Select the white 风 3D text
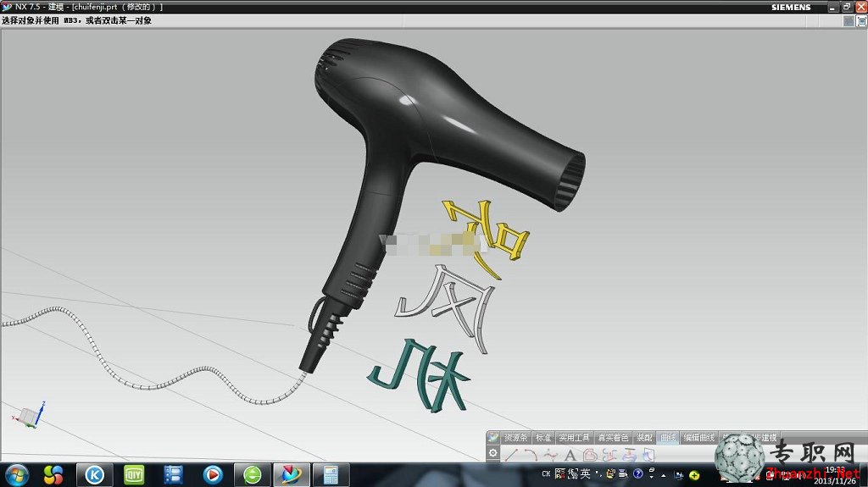Viewport: 868px width, 487px height. [x=444, y=307]
